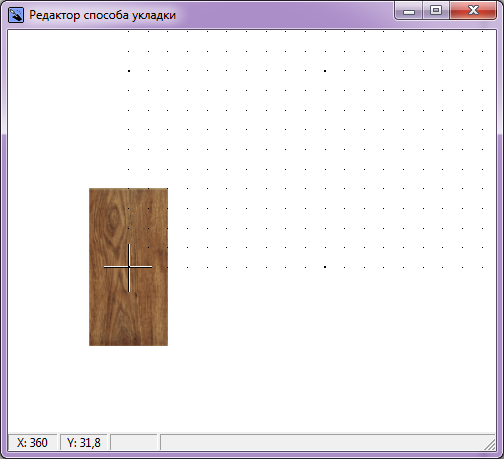This screenshot has width=504, height=459.
Task: Click the bold grid dot at top-left of grid
Action: 129,71
